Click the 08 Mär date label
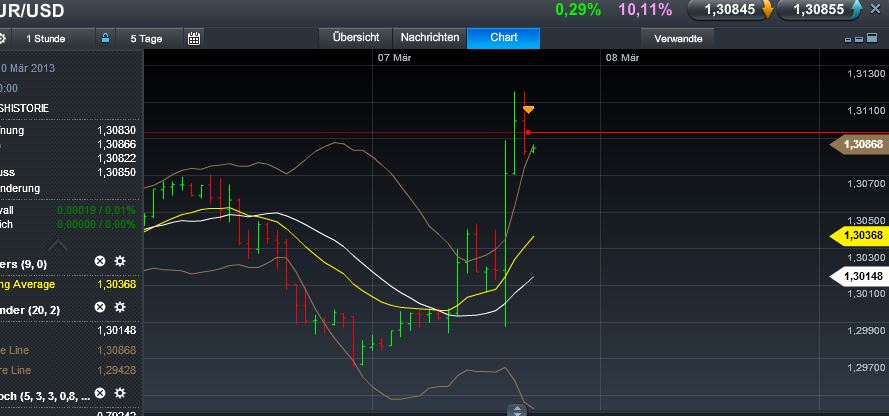This screenshot has height=416, width=889. (x=623, y=57)
